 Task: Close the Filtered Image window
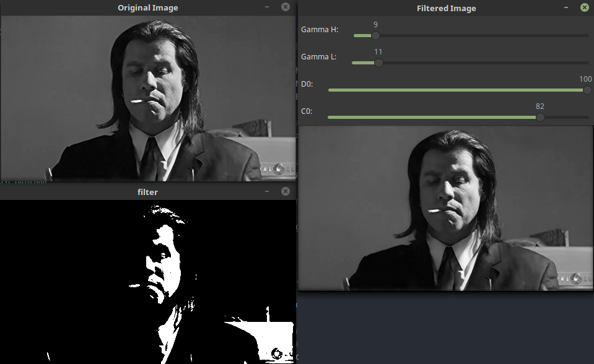[585, 7]
